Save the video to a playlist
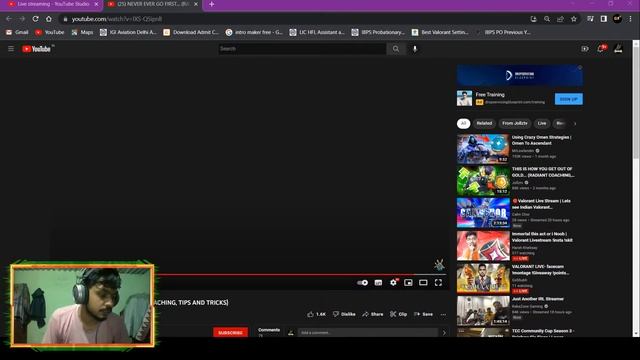Image resolution: width=640 pixels, height=360 pixels. tap(423, 314)
